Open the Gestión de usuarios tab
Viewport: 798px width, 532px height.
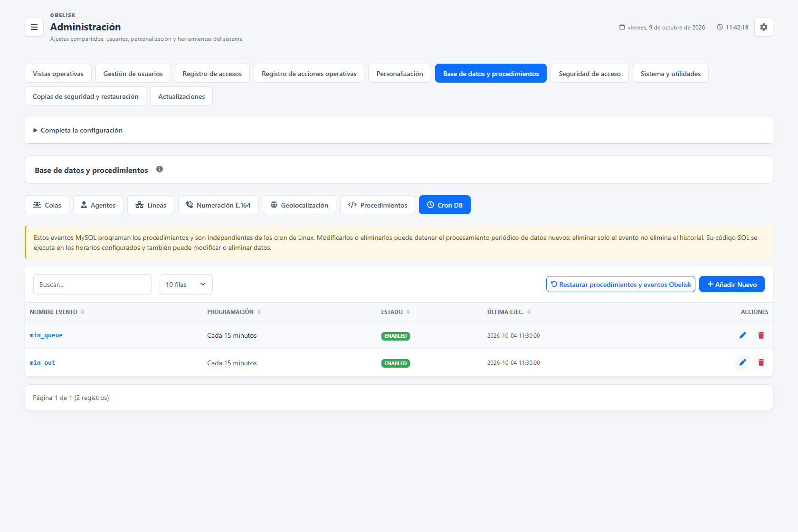click(133, 74)
